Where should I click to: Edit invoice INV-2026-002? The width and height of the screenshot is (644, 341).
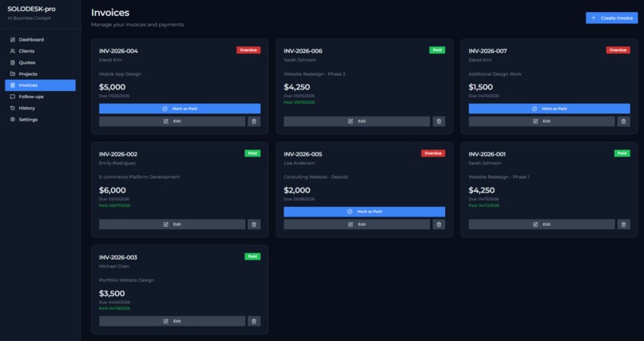tap(172, 224)
